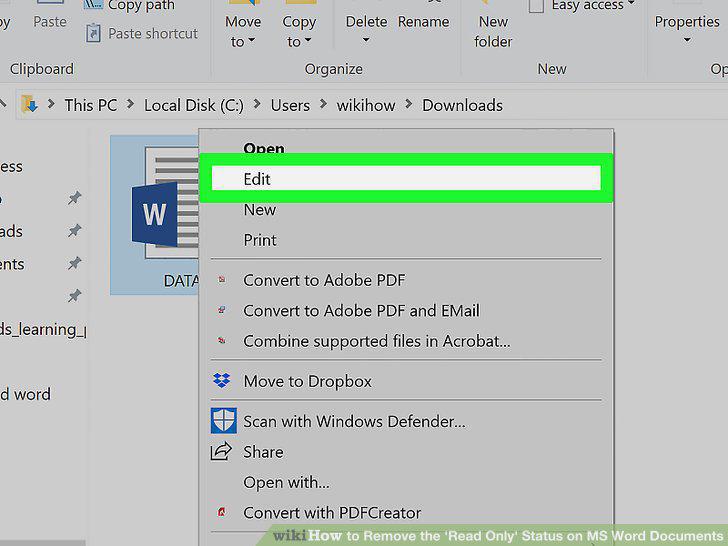Select Print from the context menu
Image resolution: width=728 pixels, height=546 pixels.
(260, 240)
